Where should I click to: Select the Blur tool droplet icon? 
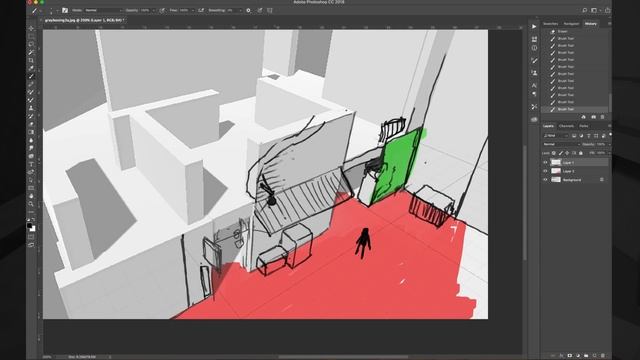31,140
